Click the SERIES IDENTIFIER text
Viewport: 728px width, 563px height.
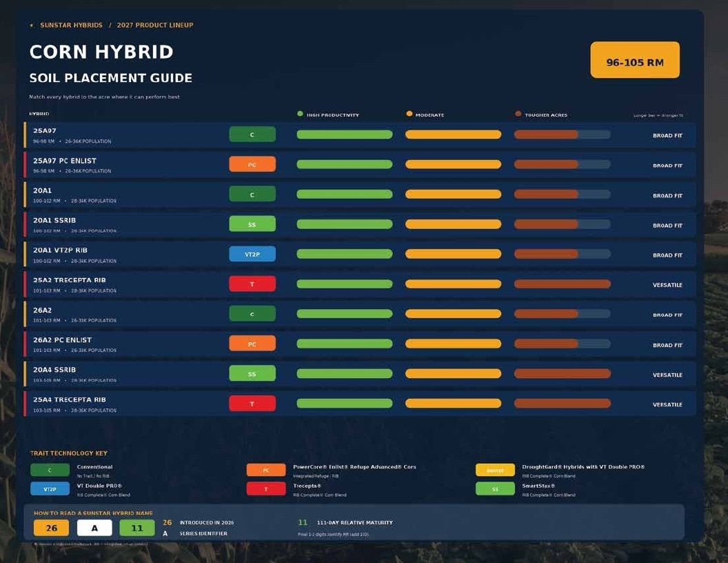pos(203,534)
